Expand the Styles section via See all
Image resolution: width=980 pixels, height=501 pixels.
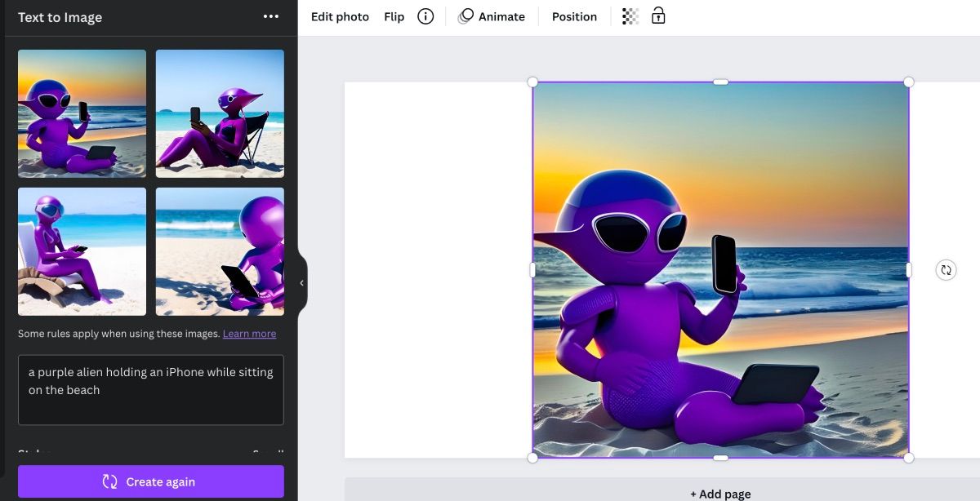click(x=267, y=454)
